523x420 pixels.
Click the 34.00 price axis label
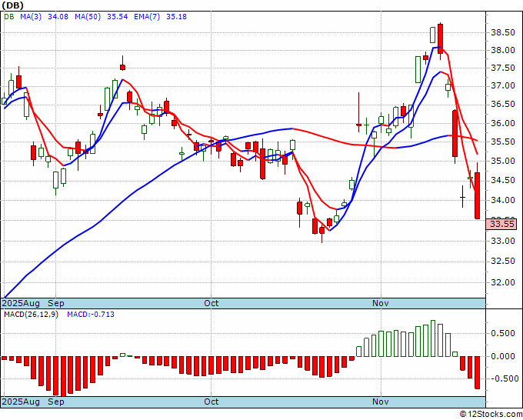pos(503,201)
